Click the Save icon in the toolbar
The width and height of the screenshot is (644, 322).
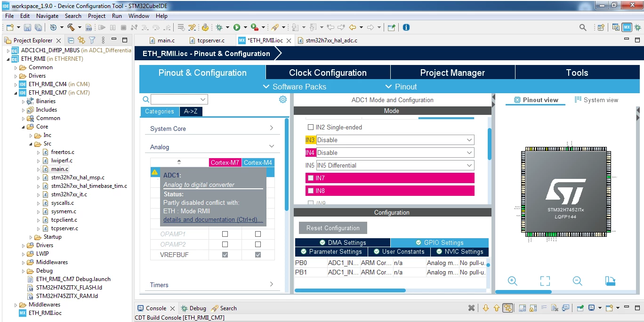[x=27, y=27]
